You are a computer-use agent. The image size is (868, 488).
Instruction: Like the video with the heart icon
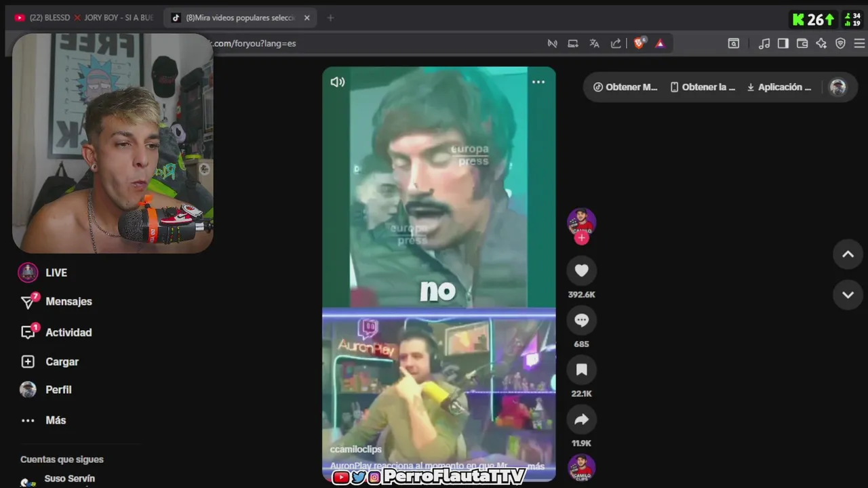pos(582,270)
